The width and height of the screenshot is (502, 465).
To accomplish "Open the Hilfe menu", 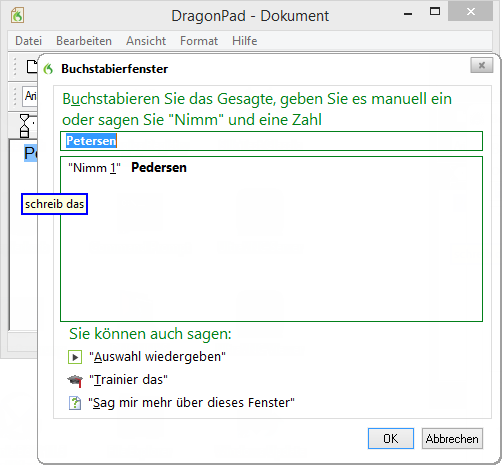I will (244, 41).
